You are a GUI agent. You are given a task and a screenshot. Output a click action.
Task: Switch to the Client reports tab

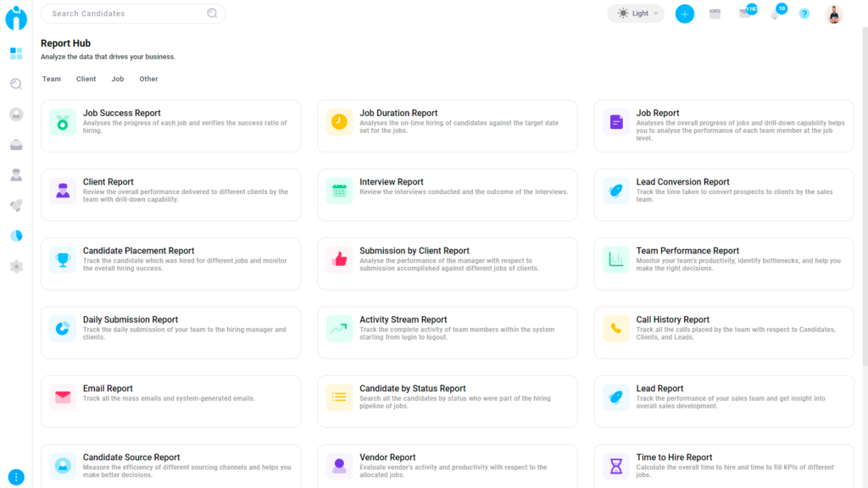[x=86, y=79]
